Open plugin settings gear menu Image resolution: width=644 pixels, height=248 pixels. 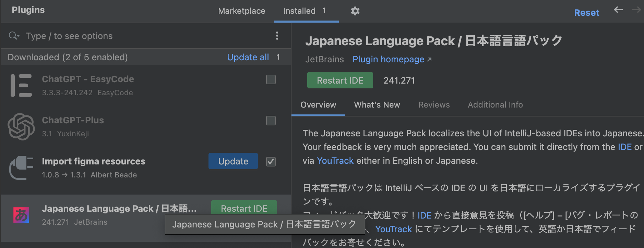pos(355,11)
